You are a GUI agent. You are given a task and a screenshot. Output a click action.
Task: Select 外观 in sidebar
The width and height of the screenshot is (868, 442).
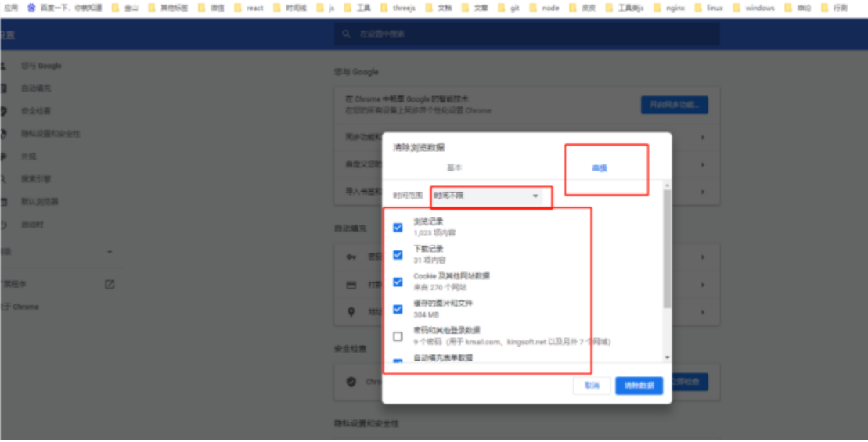29,156
